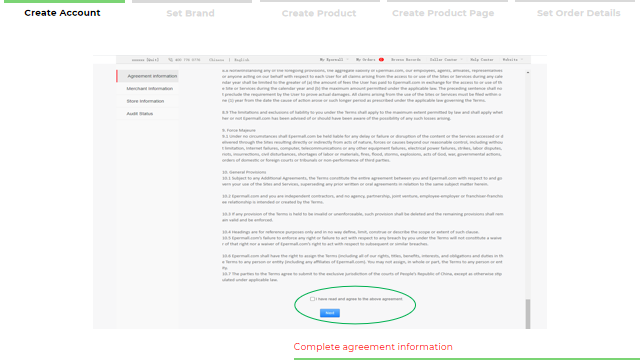Viewport: 640px width, 360px height.
Task: Click the red My Orders notification badge
Action: (x=381, y=60)
